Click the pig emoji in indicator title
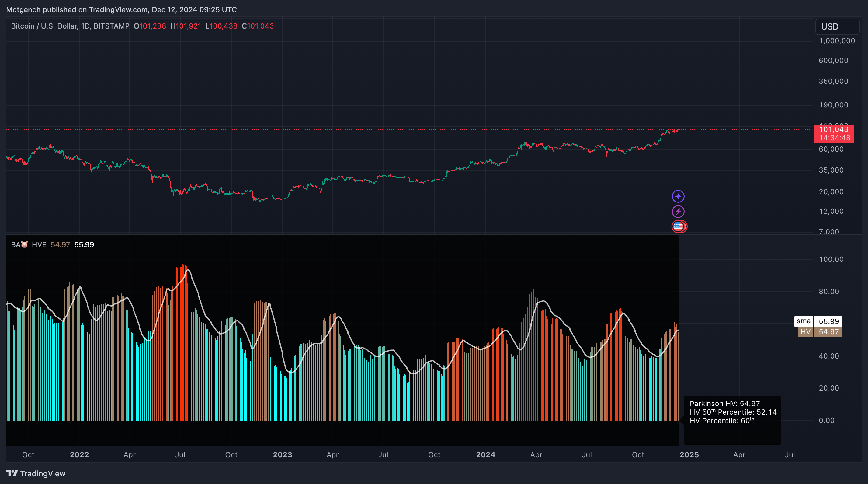 (24, 244)
